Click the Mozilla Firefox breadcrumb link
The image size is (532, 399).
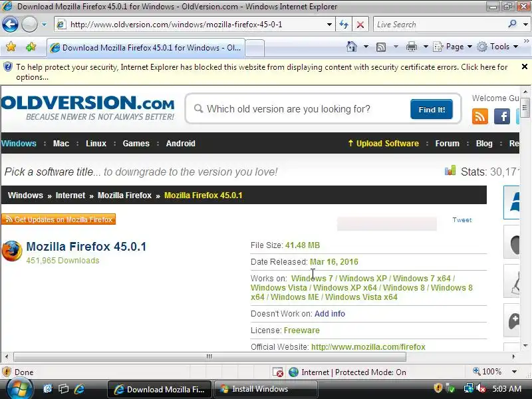124,196
